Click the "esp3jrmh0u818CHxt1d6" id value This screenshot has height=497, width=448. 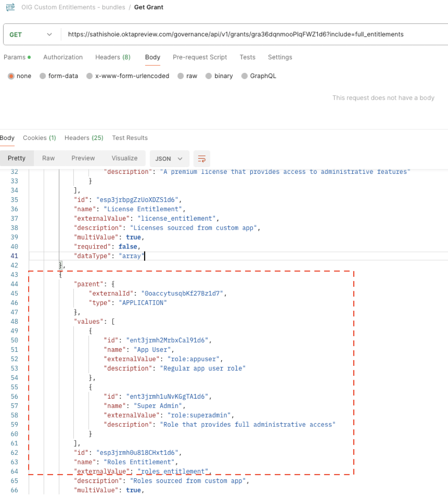coord(137,453)
